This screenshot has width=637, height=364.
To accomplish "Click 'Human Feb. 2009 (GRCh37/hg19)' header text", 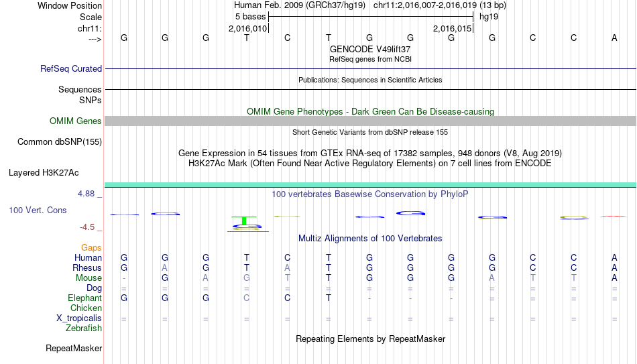I will click(300, 5).
